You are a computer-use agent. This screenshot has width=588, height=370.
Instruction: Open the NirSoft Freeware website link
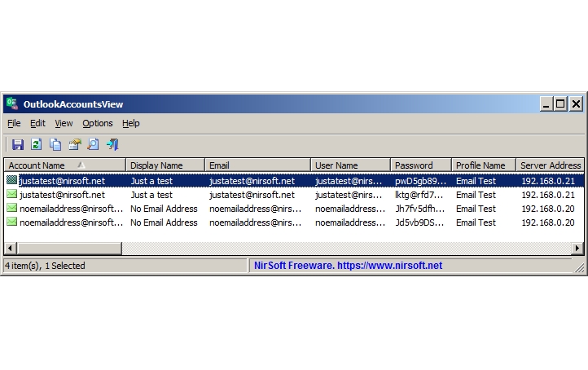point(348,266)
